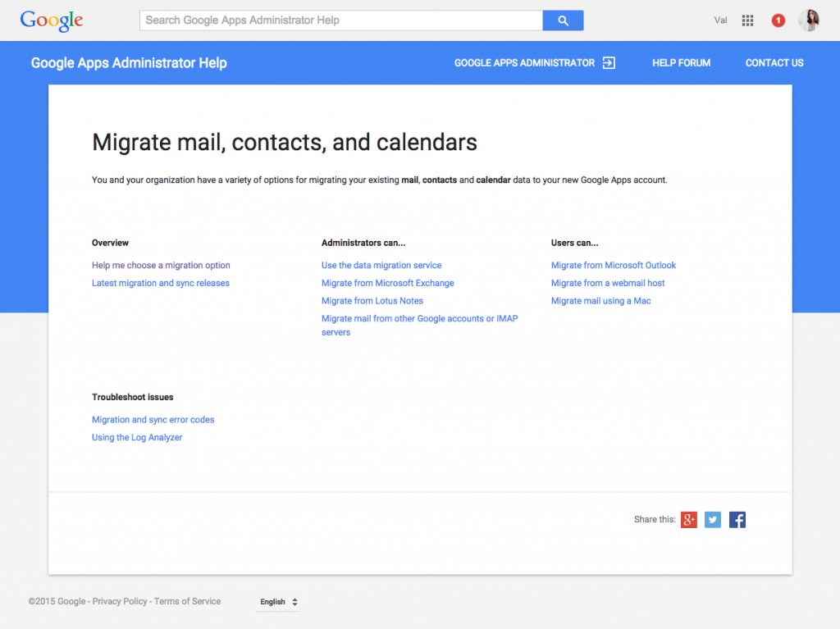Open the Google apps grid launcher
Image resolution: width=840 pixels, height=629 pixels.
click(x=747, y=21)
